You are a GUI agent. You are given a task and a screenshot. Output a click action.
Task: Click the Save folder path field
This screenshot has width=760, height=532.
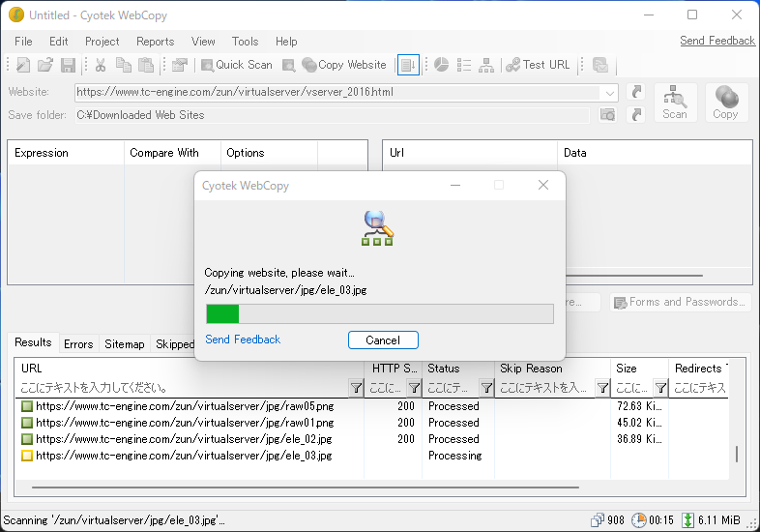tap(332, 115)
